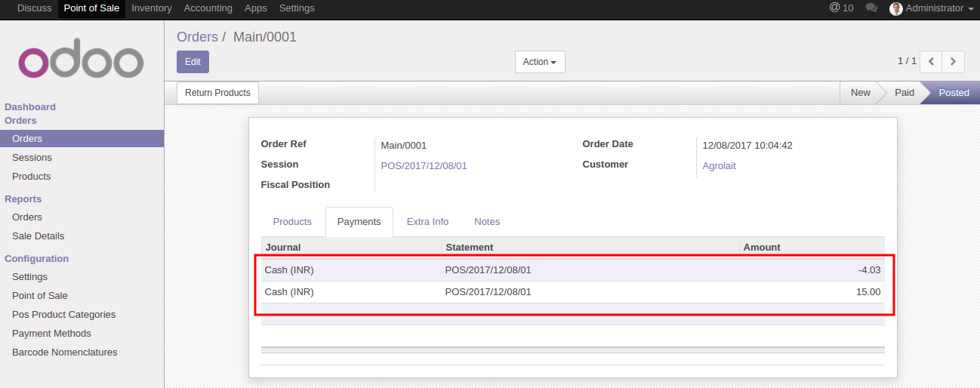
Task: Select Point of Sale top menu
Action: 92,8
